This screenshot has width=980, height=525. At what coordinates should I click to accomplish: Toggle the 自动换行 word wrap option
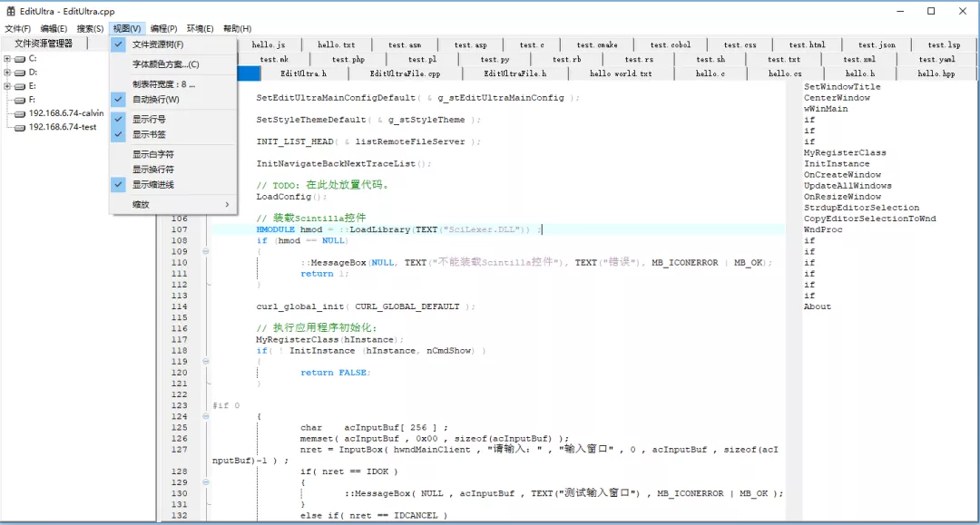click(x=155, y=99)
